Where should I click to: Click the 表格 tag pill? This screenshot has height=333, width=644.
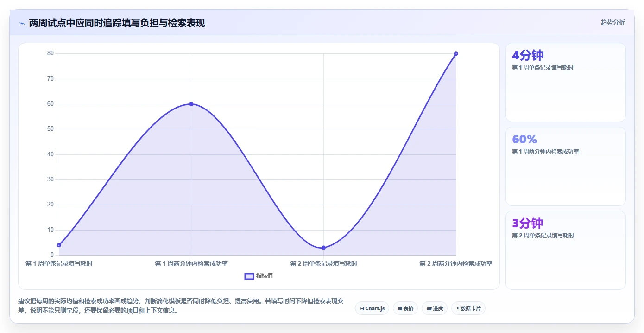(x=405, y=308)
